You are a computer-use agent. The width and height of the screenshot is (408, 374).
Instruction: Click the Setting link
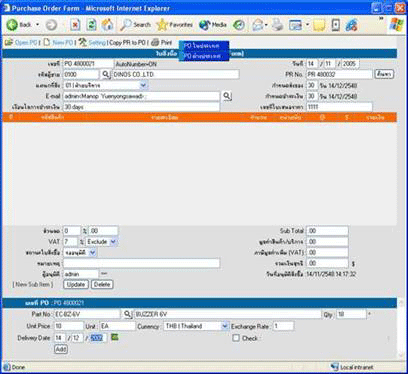coord(97,43)
